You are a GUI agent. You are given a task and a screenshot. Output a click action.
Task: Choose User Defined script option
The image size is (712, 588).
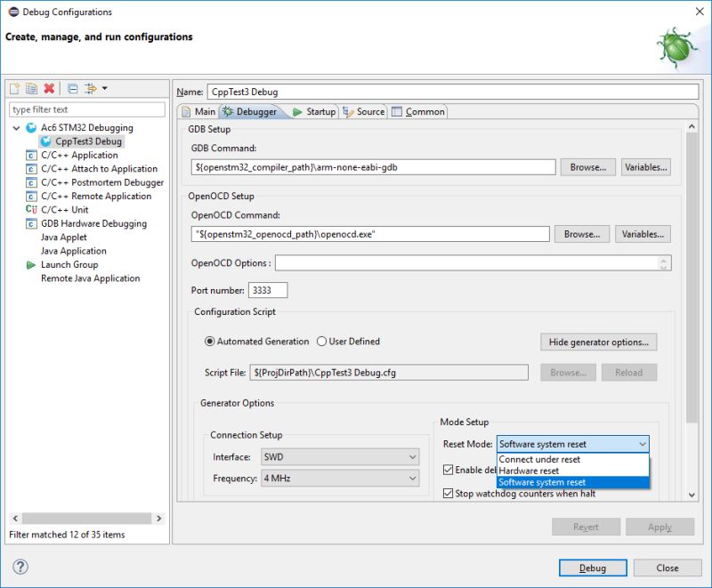point(320,341)
